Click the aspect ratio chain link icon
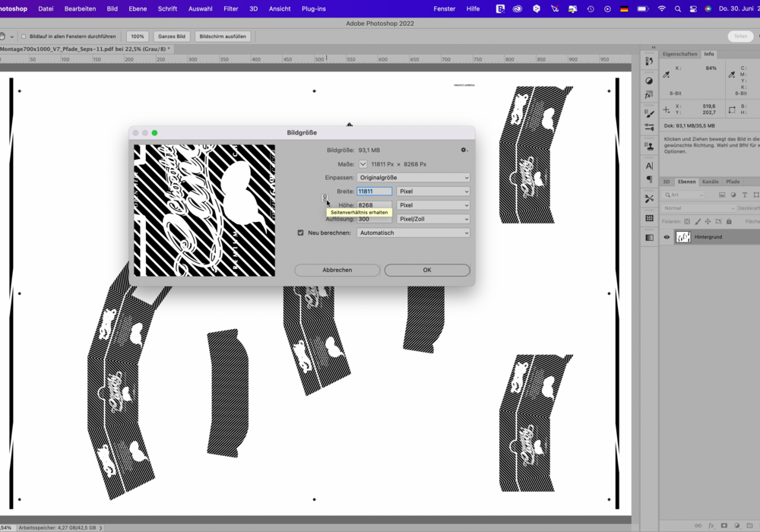 pos(325,198)
